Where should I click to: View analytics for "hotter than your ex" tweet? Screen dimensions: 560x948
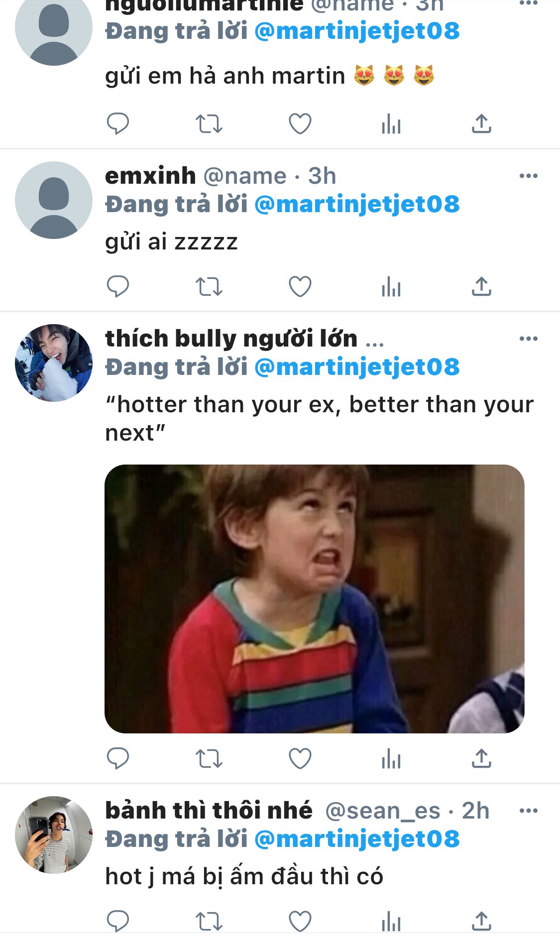click(x=391, y=759)
